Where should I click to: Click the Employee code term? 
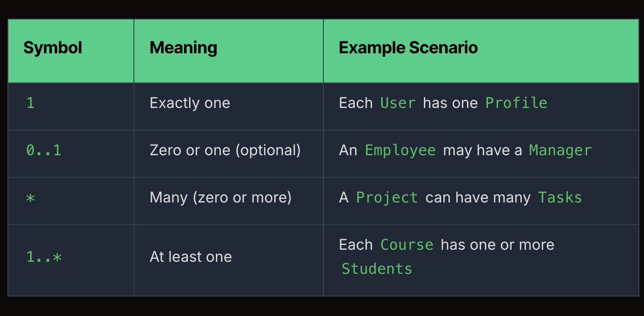pos(400,150)
